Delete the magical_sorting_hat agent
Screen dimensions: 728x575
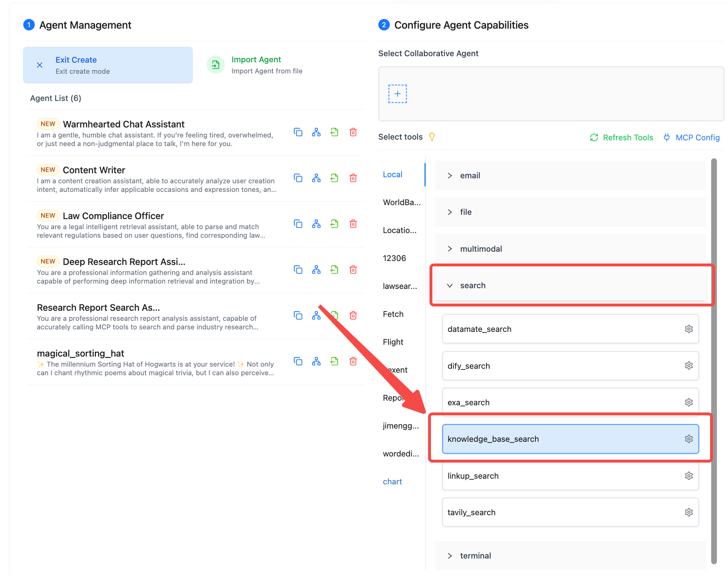[353, 361]
